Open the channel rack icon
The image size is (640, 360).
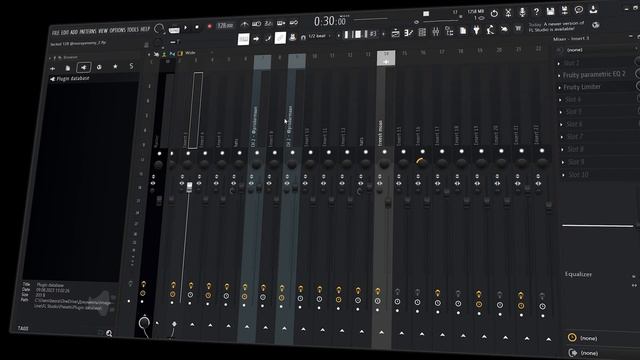tap(422, 32)
